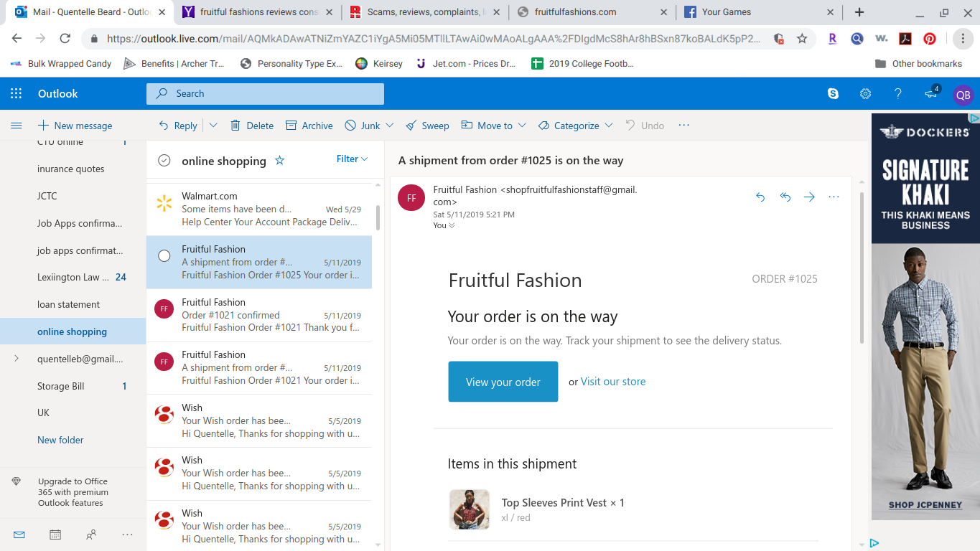This screenshot has height=551, width=980.
Task: Reply using arrow in the message header
Action: (760, 197)
